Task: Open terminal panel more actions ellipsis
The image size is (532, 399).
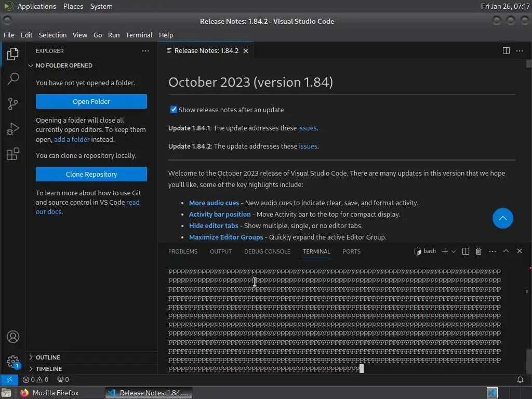Action: click(x=493, y=251)
